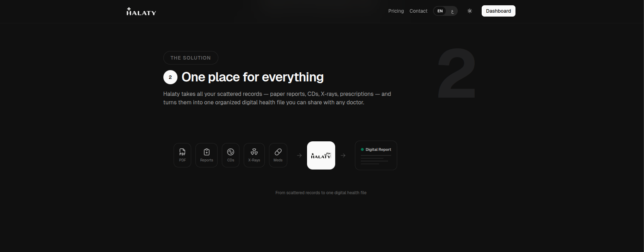The image size is (644, 252).
Task: Click the step 2 circle badge
Action: click(x=170, y=77)
